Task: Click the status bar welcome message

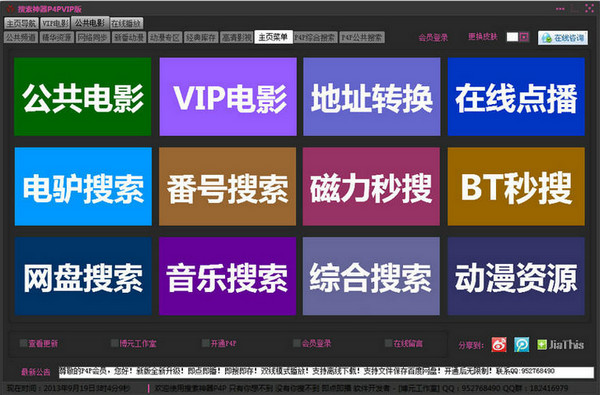Action: [362, 388]
